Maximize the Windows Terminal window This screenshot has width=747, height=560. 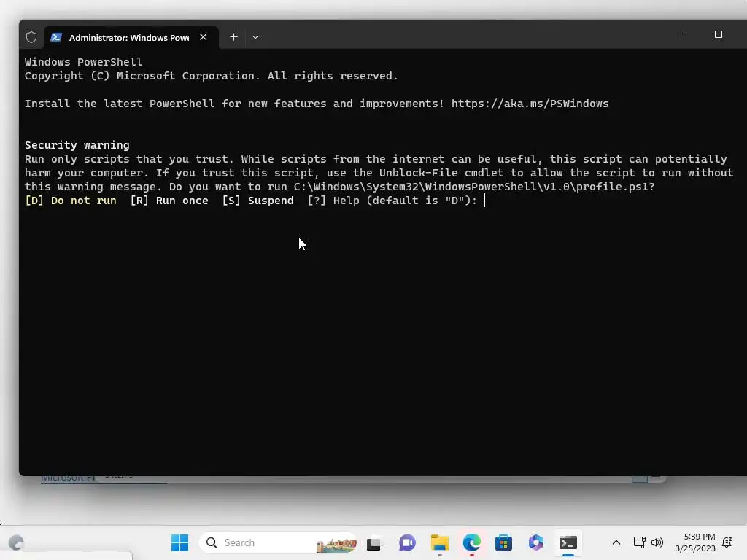[719, 34]
